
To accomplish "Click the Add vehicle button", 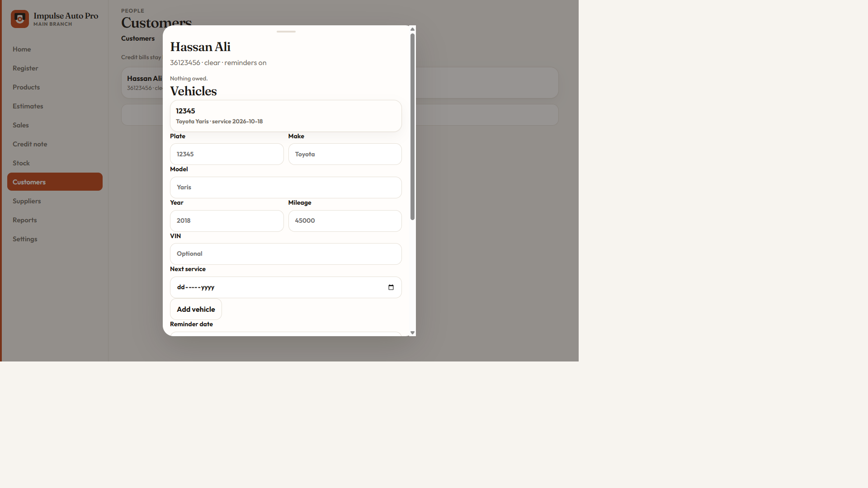I will [196, 310].
